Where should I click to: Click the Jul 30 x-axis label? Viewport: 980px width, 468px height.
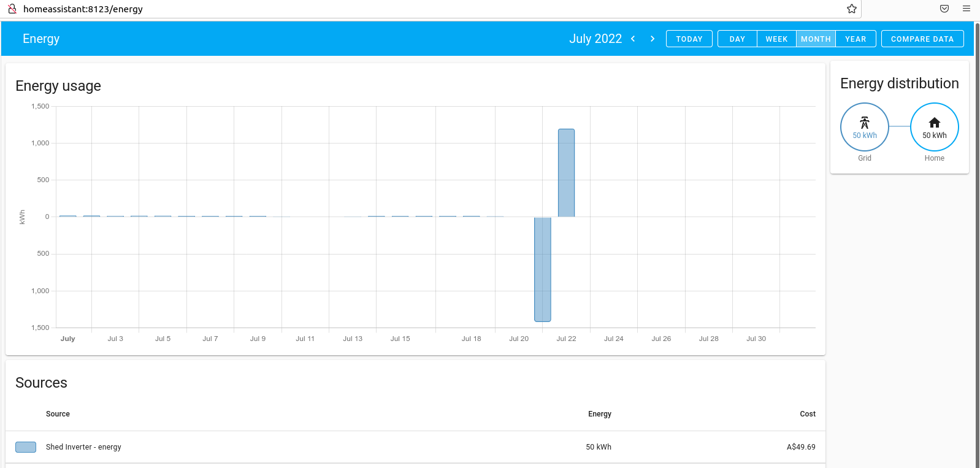(756, 339)
